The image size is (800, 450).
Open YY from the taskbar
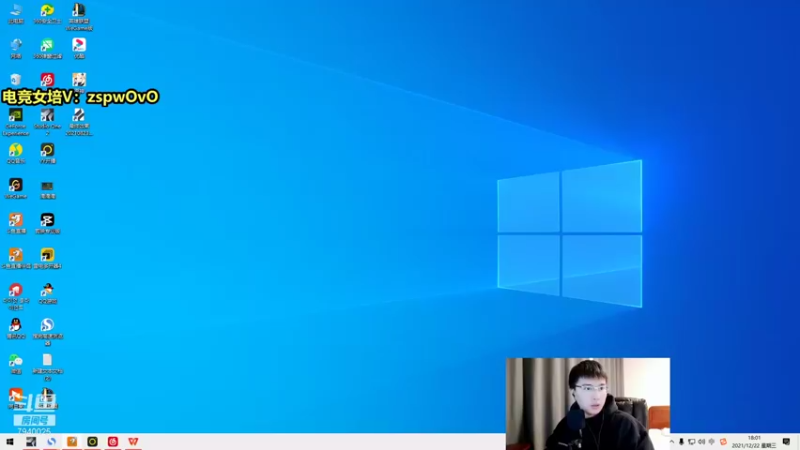92,442
